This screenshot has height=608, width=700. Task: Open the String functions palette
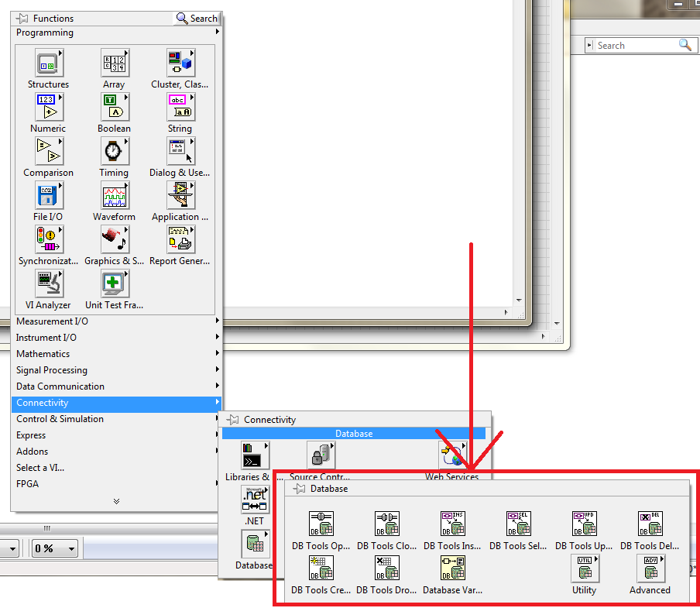180,107
